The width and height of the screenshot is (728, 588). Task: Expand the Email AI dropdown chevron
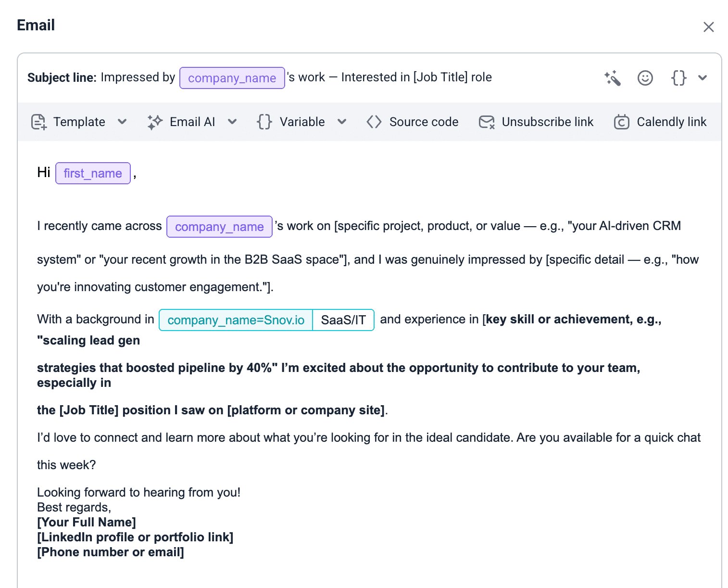tap(232, 122)
